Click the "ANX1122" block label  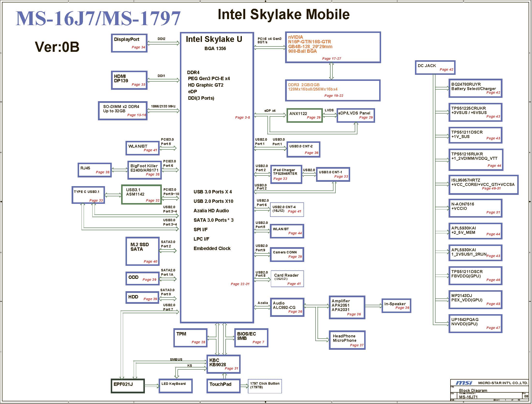298,114
